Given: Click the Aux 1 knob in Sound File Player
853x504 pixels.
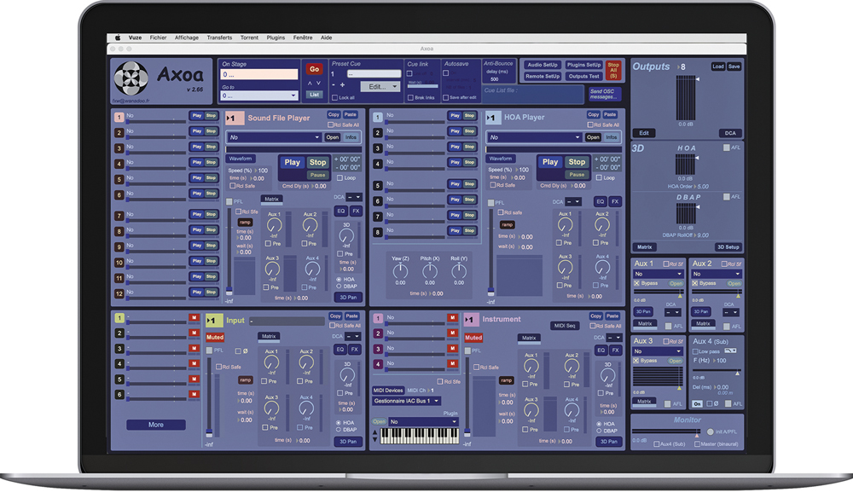Looking at the screenshot, I should pos(274,224).
